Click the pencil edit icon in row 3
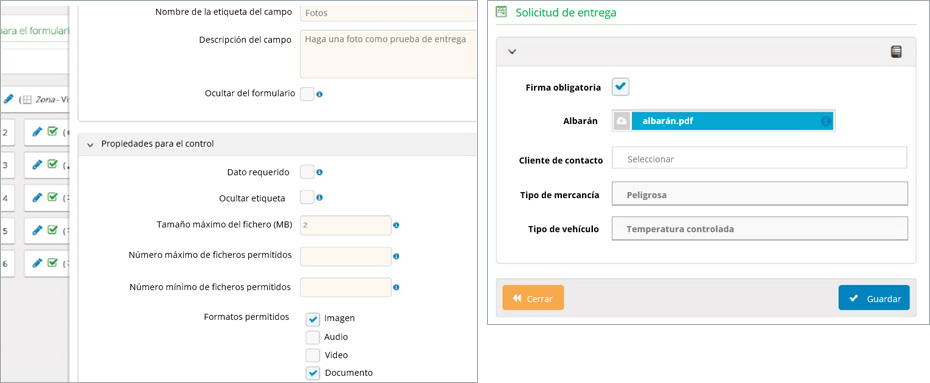The width and height of the screenshot is (930, 383). 37,165
